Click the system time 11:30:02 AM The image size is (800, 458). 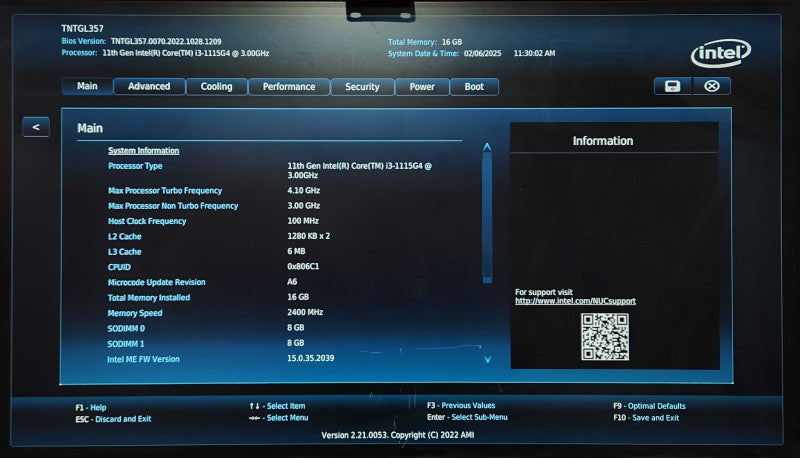coord(534,53)
